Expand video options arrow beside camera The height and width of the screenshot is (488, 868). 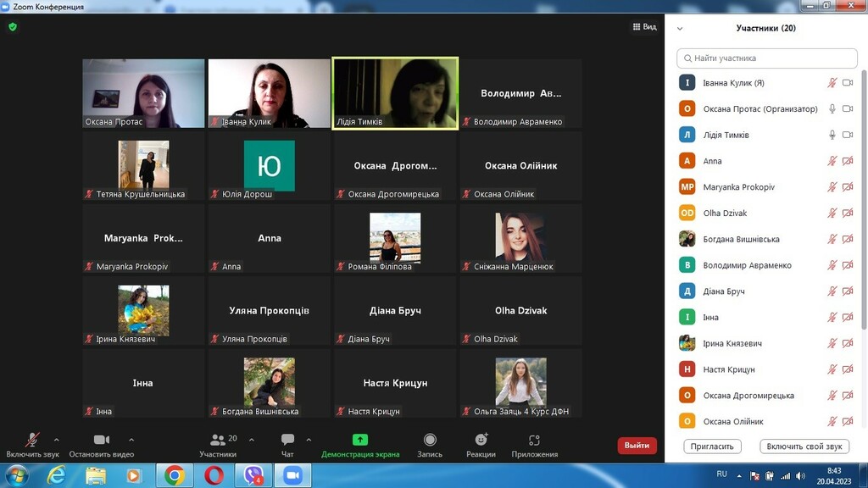[x=131, y=440]
